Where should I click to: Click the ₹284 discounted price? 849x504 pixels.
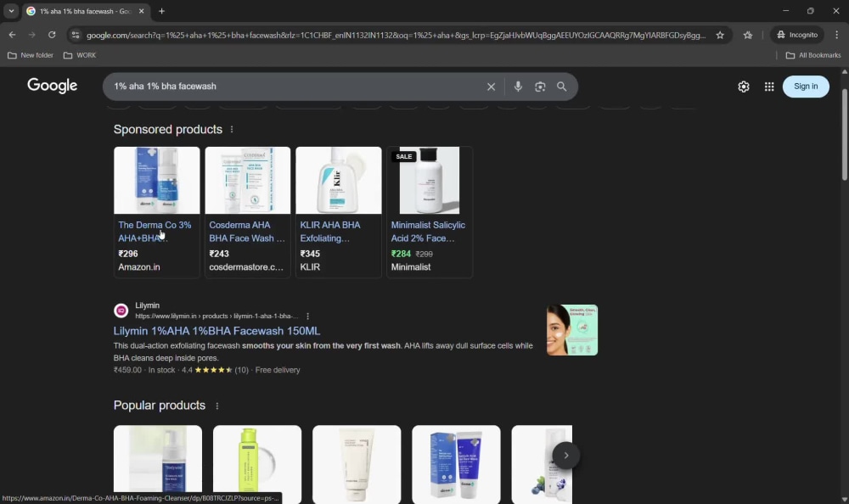click(x=401, y=254)
